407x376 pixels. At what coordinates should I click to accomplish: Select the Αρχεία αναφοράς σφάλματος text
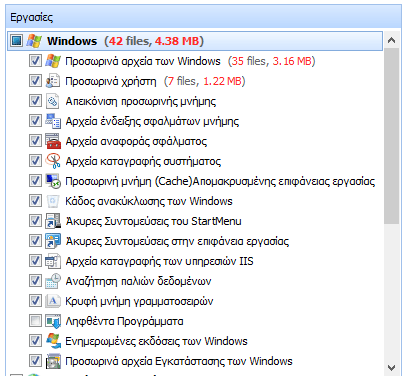tap(136, 141)
